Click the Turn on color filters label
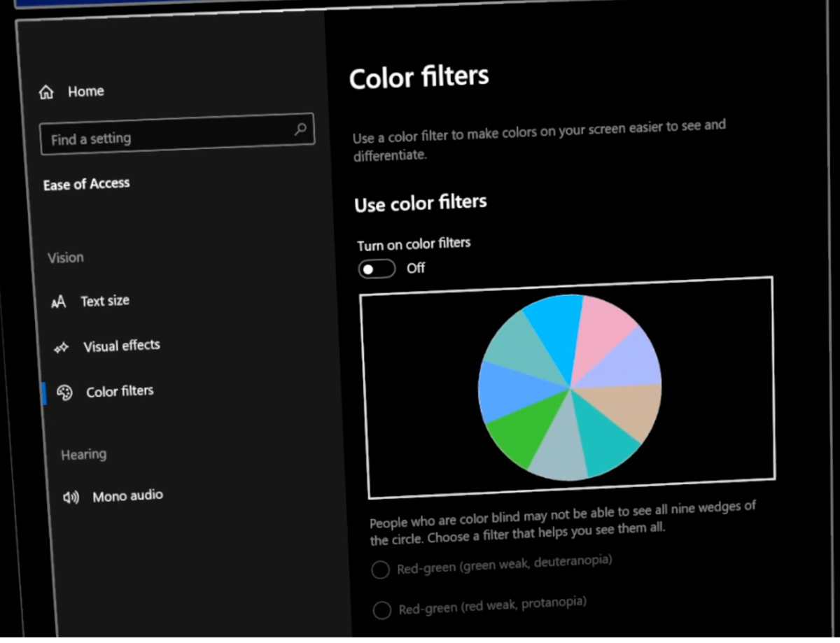840x643 pixels. coord(414,244)
